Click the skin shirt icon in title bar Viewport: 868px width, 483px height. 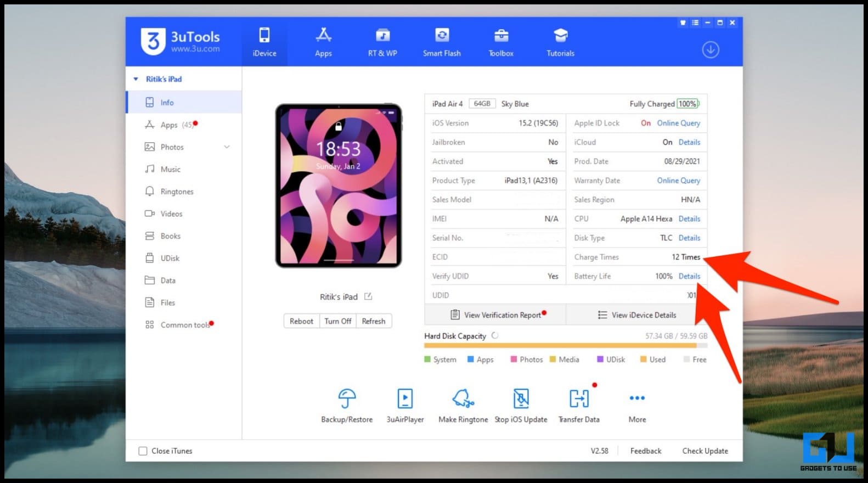coord(683,23)
